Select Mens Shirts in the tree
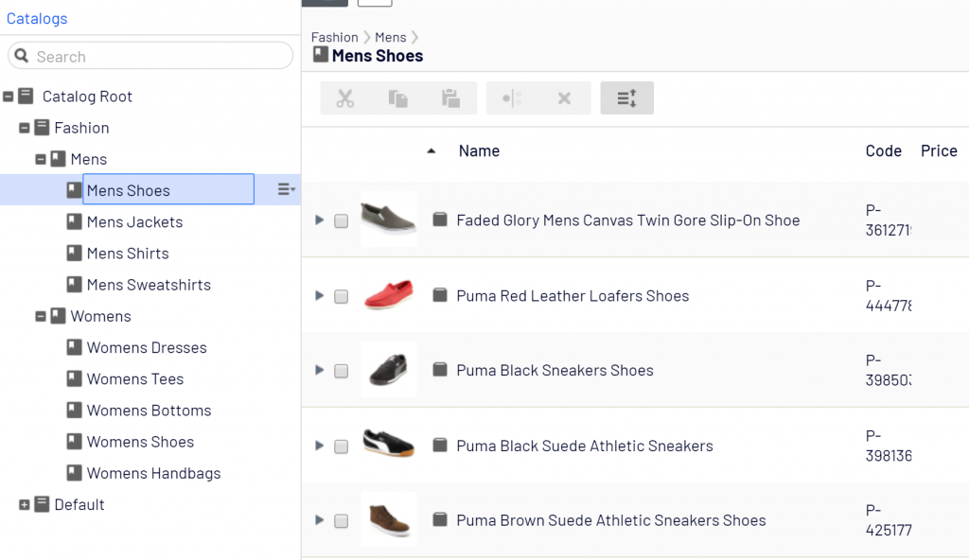Viewport: 969px width, 560px height. 128,254
